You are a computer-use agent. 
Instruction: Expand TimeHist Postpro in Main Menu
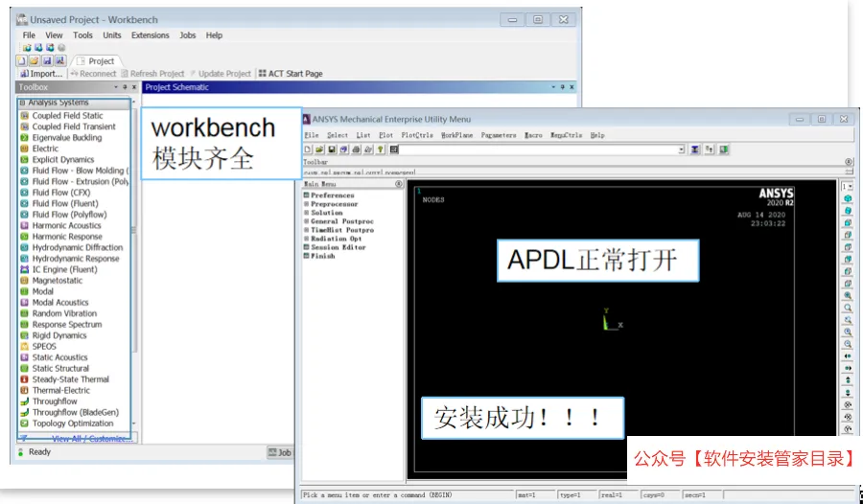pyautogui.click(x=306, y=230)
